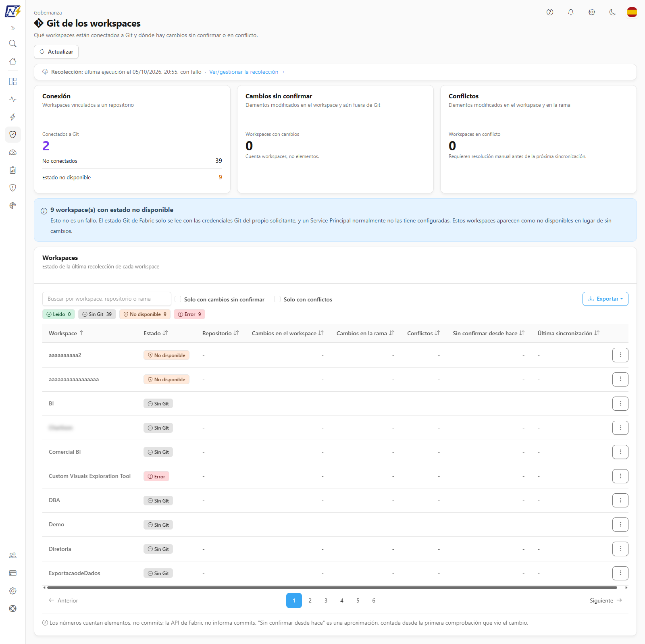Expand the sidebar with the double chevron

[x=13, y=28]
